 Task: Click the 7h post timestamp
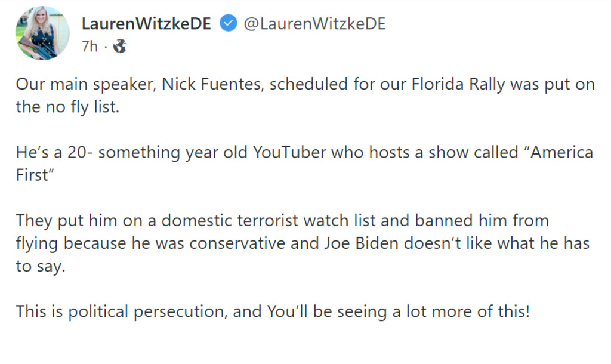(x=90, y=47)
